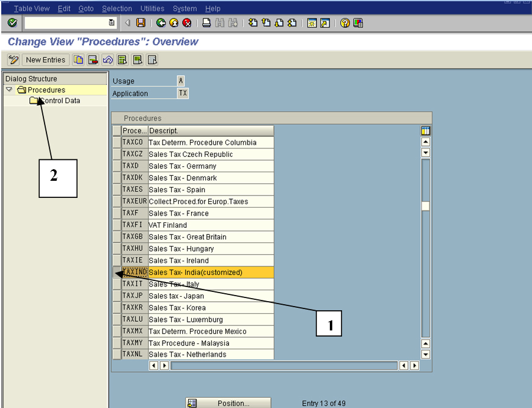532x408 pixels.
Task: Select the row marker for TAXF
Action: pyautogui.click(x=117, y=213)
